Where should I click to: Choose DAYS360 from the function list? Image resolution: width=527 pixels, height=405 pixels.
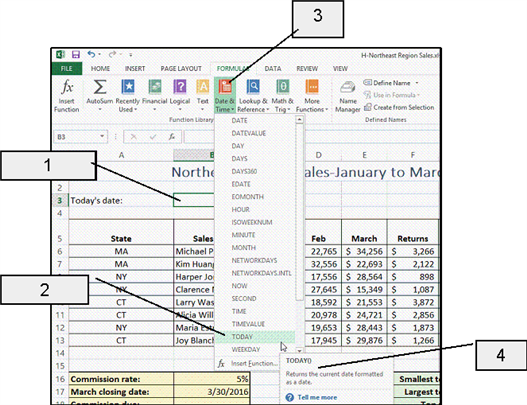coord(255,171)
